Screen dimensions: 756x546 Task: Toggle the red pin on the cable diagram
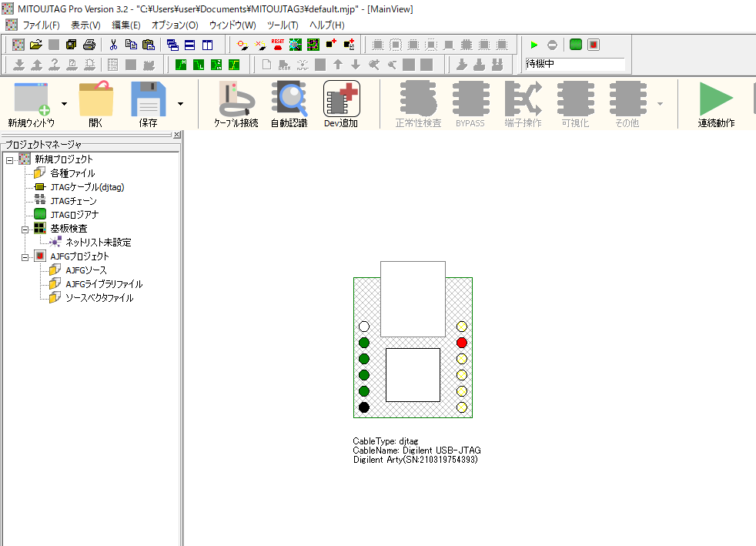coord(462,343)
